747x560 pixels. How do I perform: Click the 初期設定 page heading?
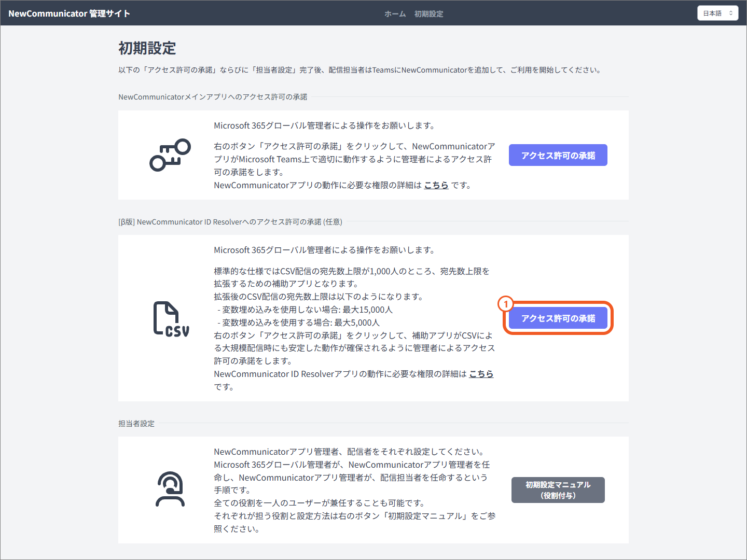click(147, 48)
